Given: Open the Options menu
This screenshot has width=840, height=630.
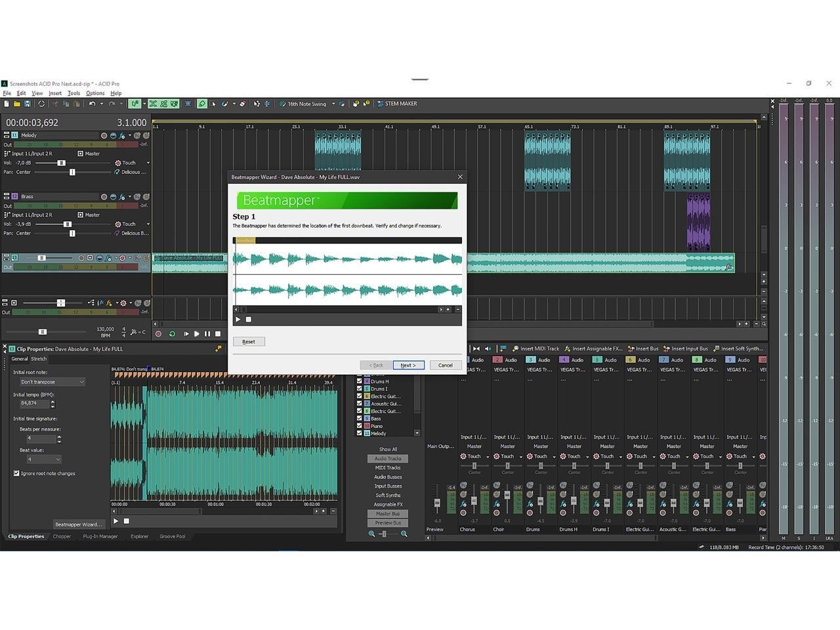Looking at the screenshot, I should [x=95, y=93].
